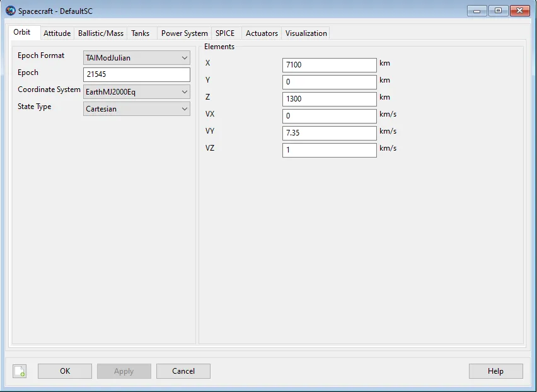Open the Epoch Format dropdown
Screen dimensions: 537x392
137,58
